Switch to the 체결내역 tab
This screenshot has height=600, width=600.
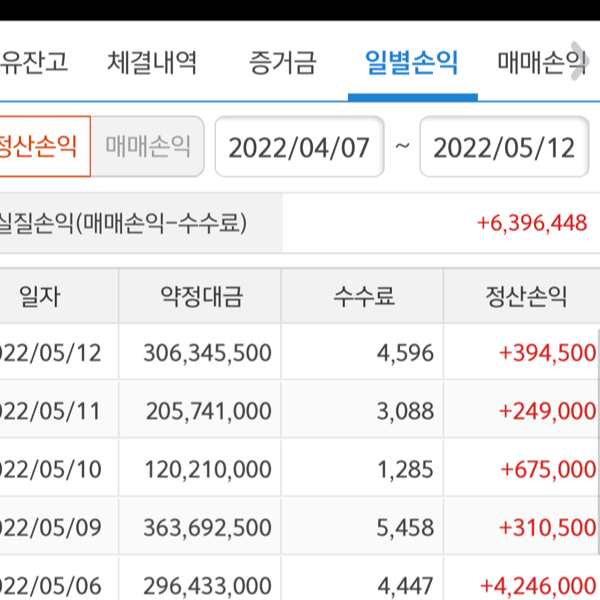pyautogui.click(x=152, y=64)
